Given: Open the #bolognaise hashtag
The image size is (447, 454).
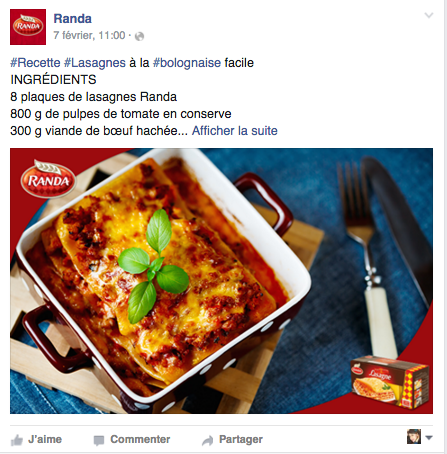Looking at the screenshot, I should pos(187,63).
